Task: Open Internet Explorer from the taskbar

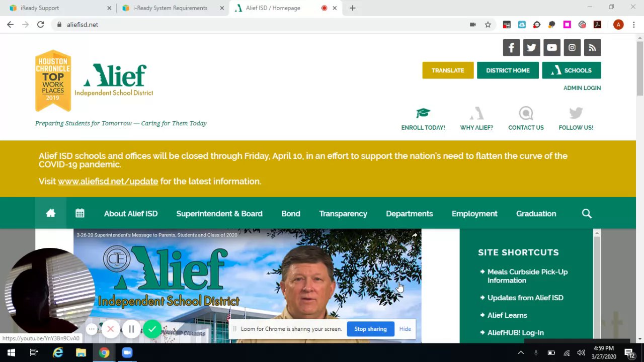Action: point(58,352)
